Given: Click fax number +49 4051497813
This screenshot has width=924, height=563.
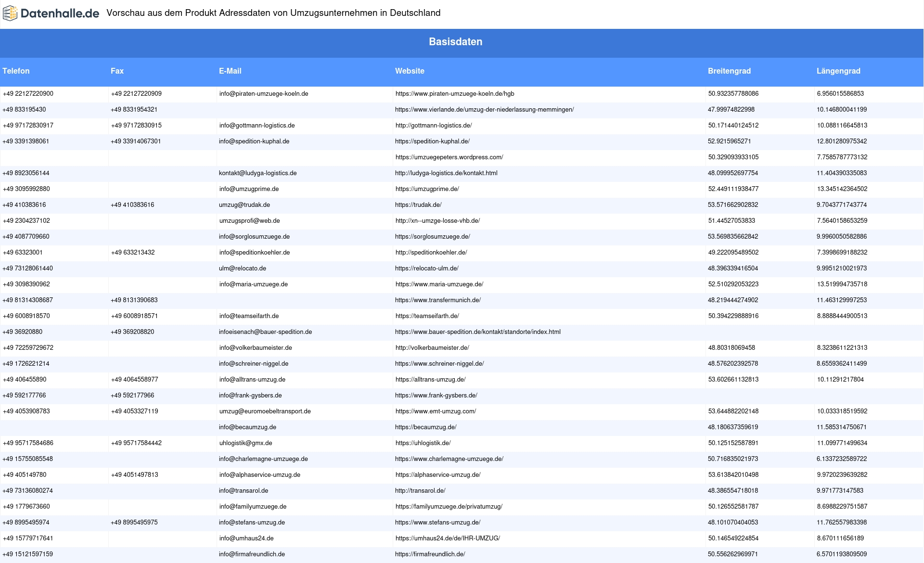Looking at the screenshot, I should pyautogui.click(x=135, y=475).
